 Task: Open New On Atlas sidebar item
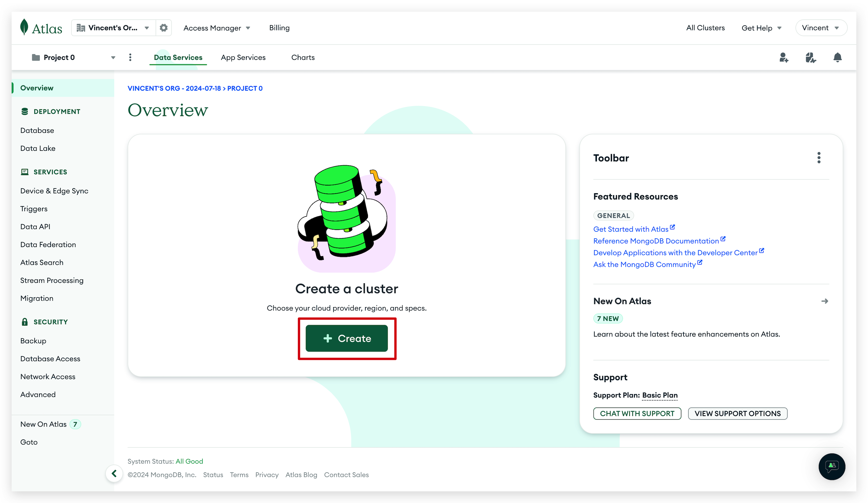pyautogui.click(x=50, y=424)
